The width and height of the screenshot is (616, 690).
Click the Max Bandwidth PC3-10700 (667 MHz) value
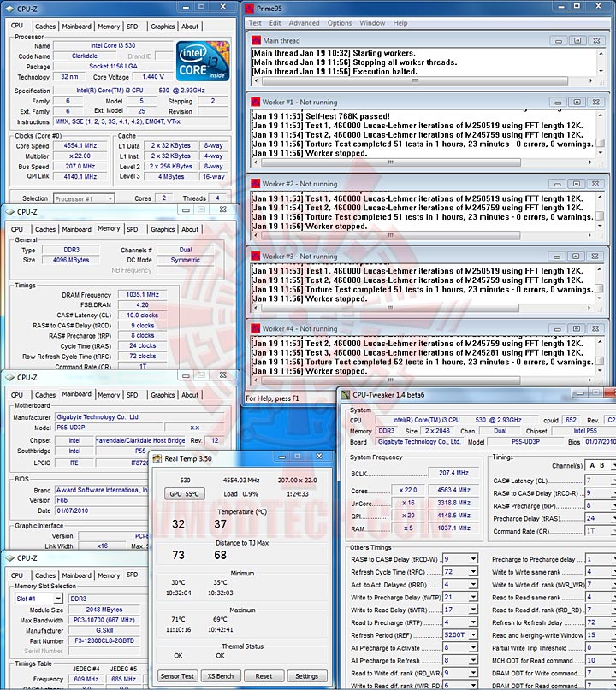(104, 620)
